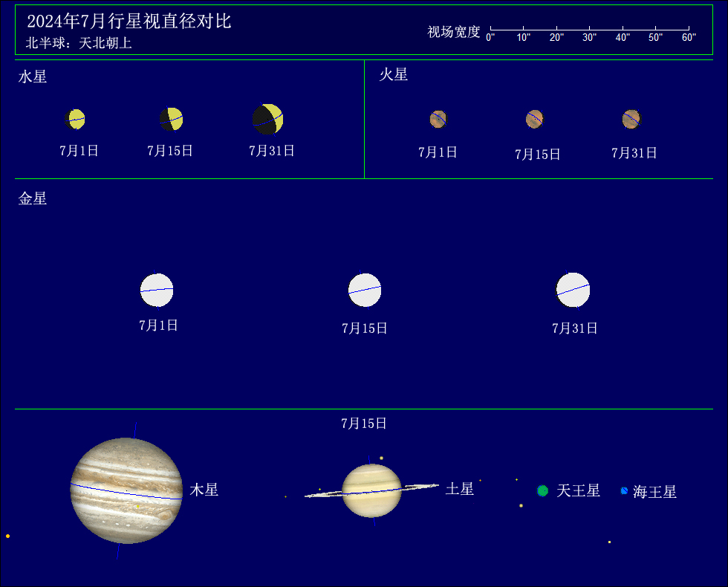Screen dimensions: 728x587
Task: Click the Jupiter planet image
Action: click(126, 491)
